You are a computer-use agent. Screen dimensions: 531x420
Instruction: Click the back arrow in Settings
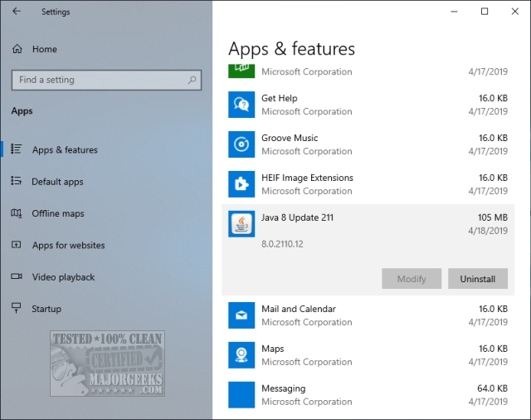coord(17,12)
